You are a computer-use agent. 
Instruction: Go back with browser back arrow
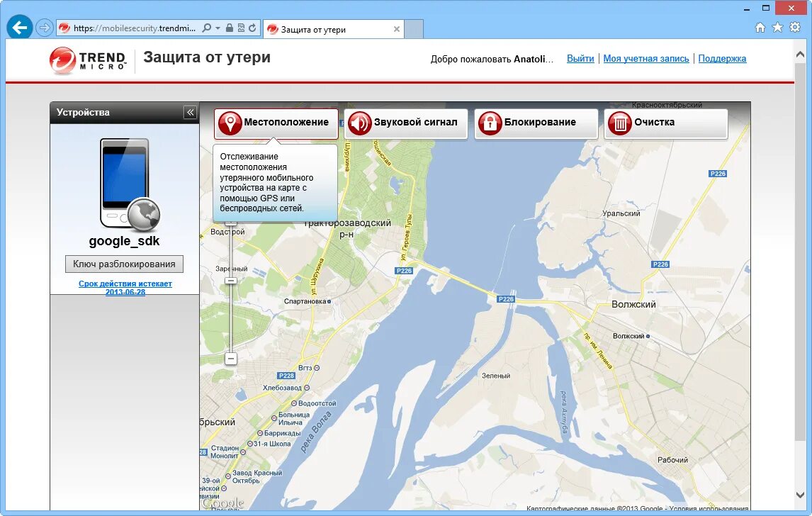tap(20, 28)
